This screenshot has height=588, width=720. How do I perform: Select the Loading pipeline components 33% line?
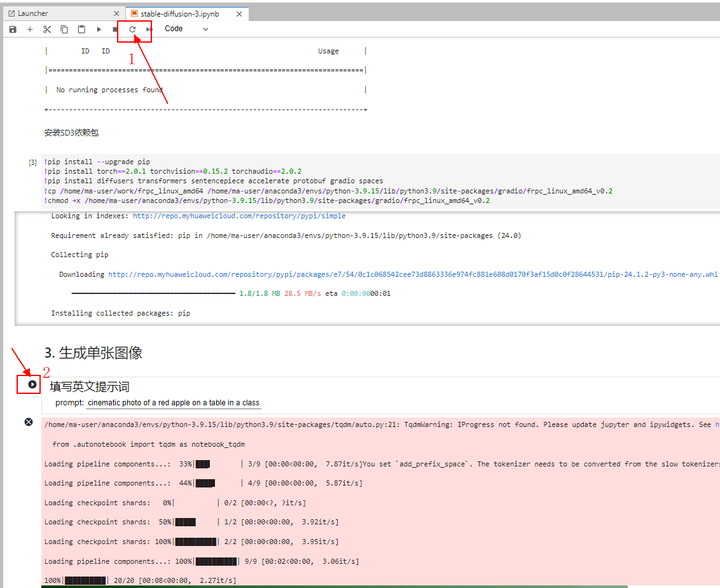pyautogui.click(x=381, y=464)
